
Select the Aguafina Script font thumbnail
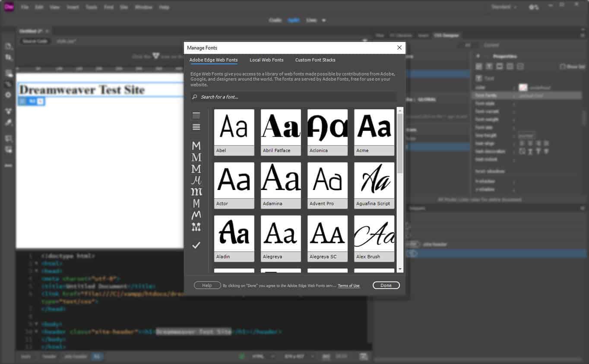[x=374, y=185]
